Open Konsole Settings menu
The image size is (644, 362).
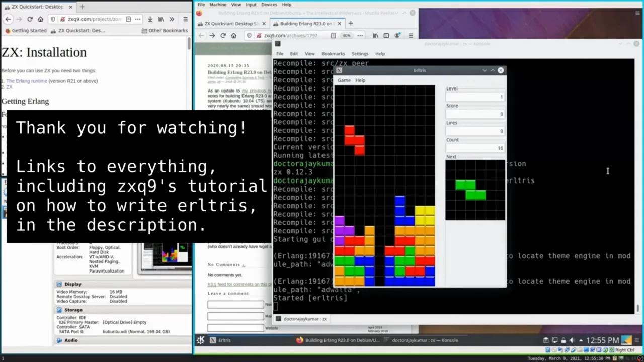pos(360,54)
